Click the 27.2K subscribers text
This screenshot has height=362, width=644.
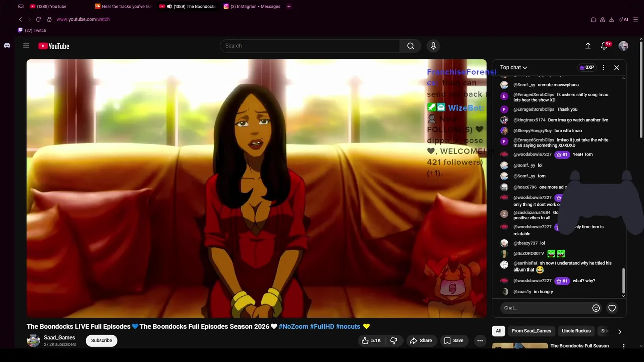point(60,345)
